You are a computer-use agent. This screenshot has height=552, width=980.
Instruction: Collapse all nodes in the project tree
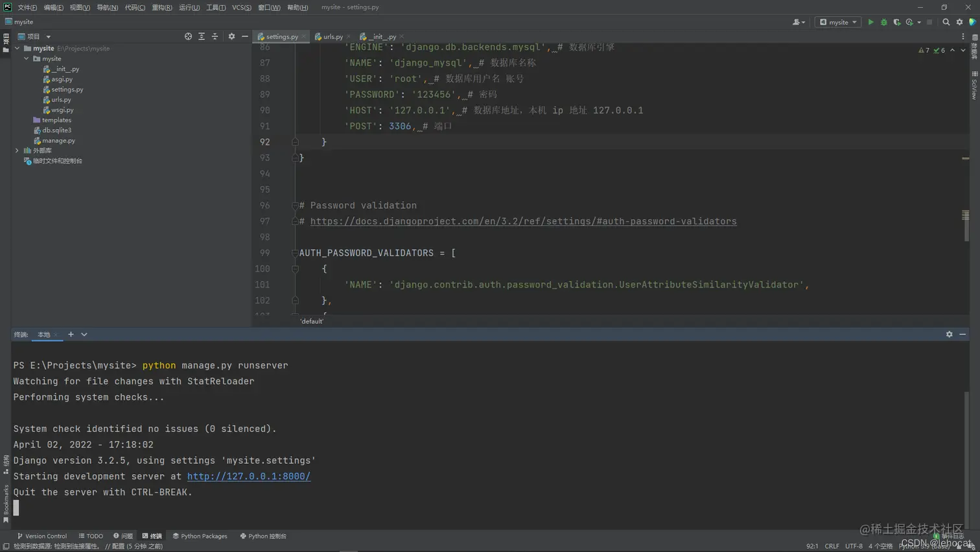point(215,36)
